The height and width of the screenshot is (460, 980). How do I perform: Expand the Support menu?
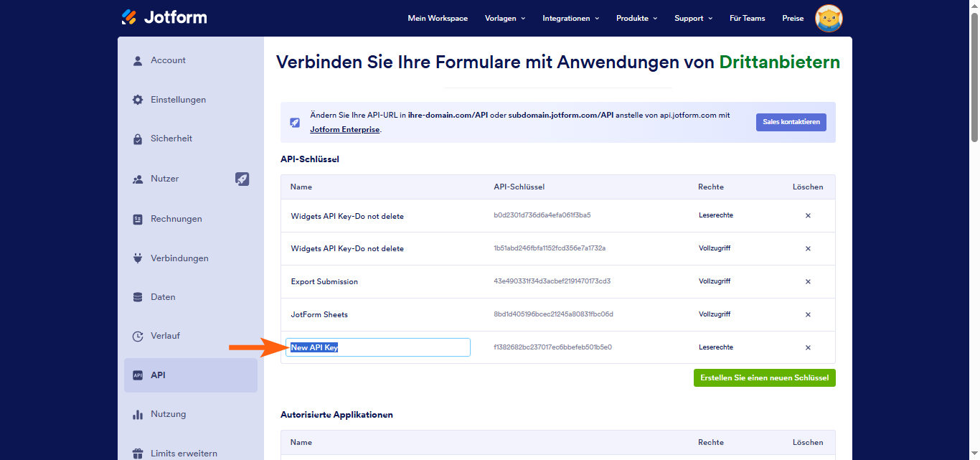(693, 18)
